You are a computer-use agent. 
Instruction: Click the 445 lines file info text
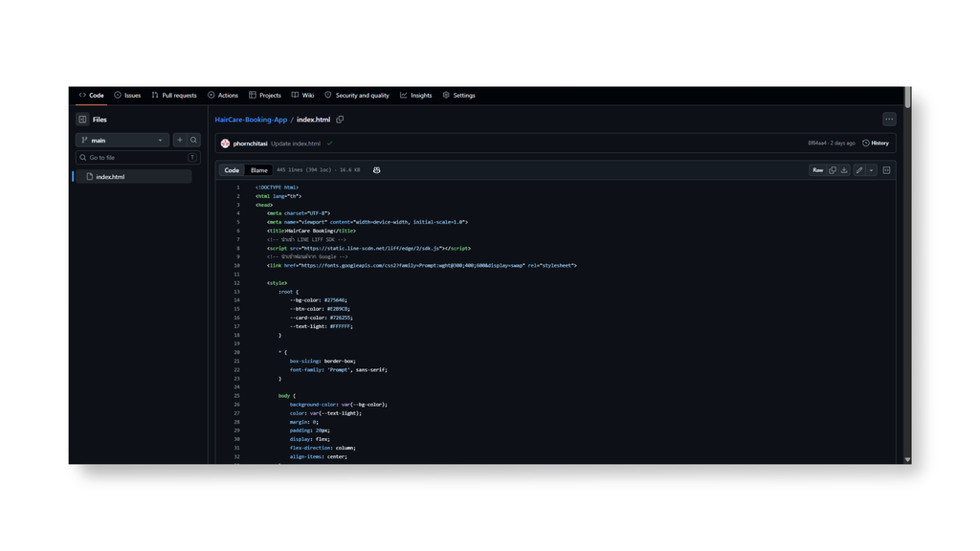(318, 170)
